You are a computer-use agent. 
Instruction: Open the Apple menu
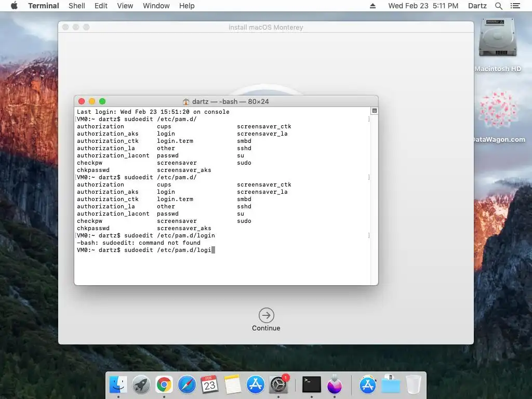point(14,6)
